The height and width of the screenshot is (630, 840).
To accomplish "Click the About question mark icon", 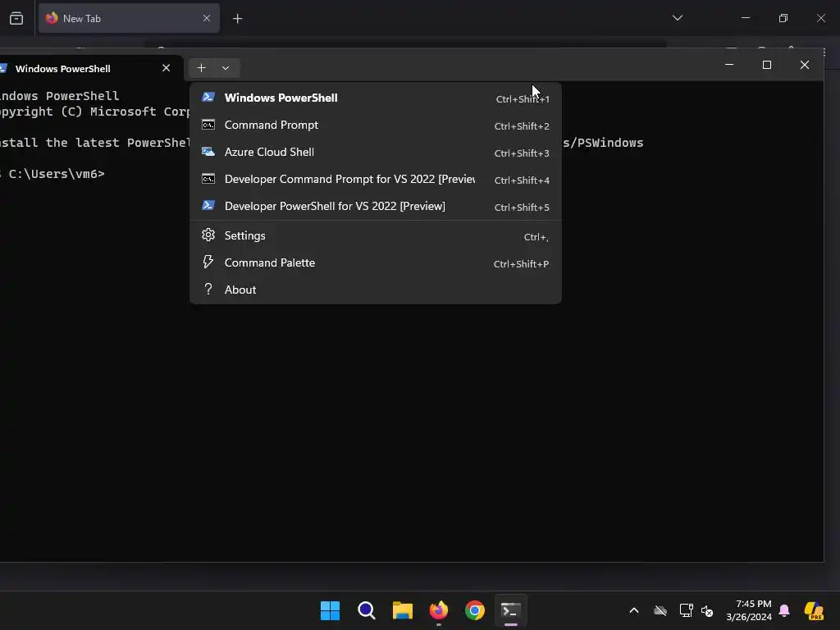I will pyautogui.click(x=208, y=290).
